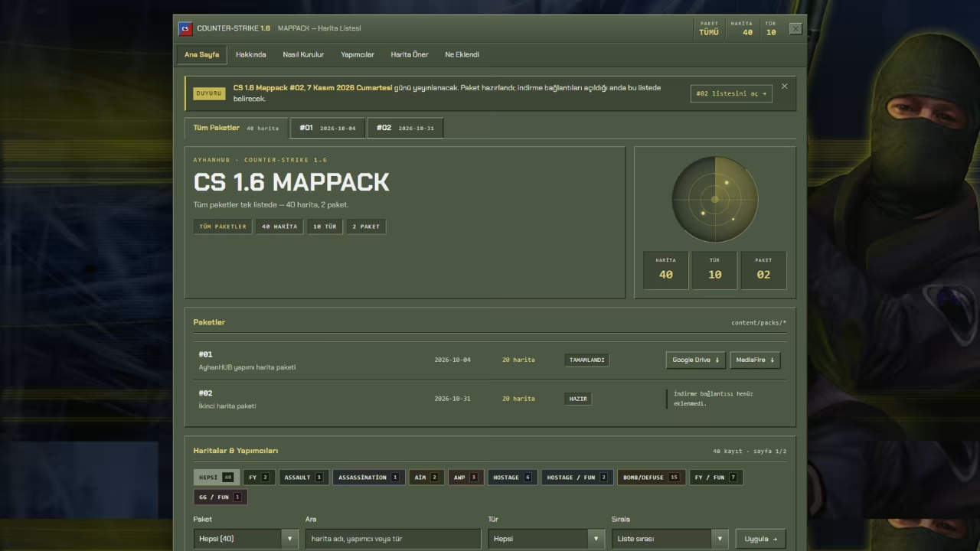Click the CS logo icon in the title bar
The width and height of the screenshot is (980, 551).
click(x=185, y=29)
